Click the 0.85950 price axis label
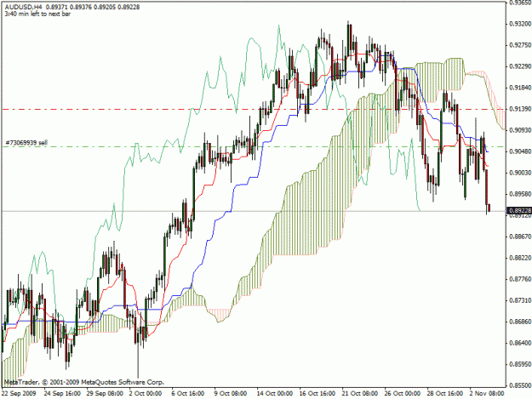 (x=520, y=364)
